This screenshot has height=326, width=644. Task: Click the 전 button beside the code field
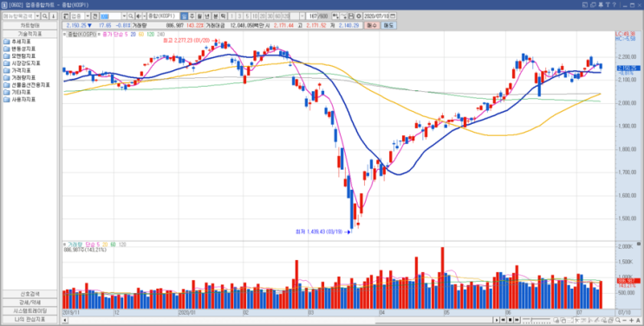[x=94, y=16]
